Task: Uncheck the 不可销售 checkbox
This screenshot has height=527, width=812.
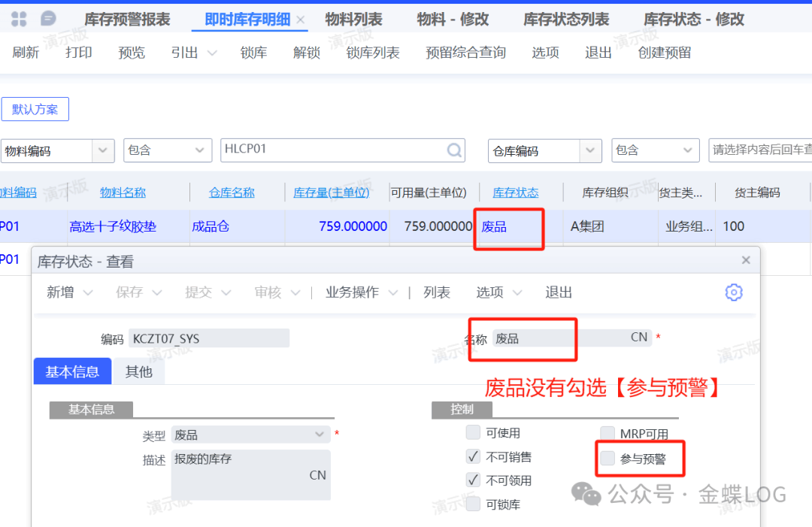Action: tap(473, 456)
